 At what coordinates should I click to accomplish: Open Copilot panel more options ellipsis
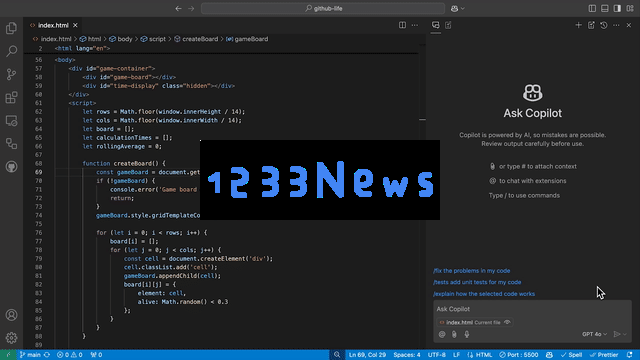pyautogui.click(x=616, y=25)
